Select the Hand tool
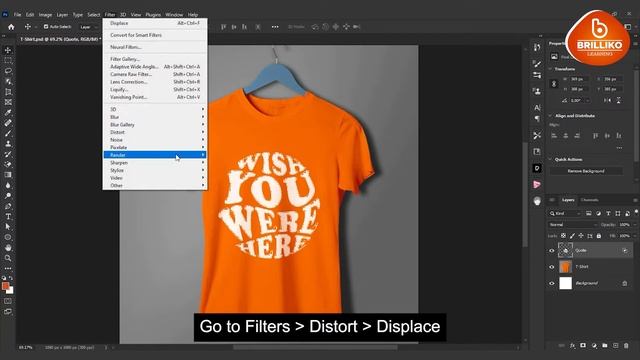The width and height of the screenshot is (640, 360). (8, 248)
